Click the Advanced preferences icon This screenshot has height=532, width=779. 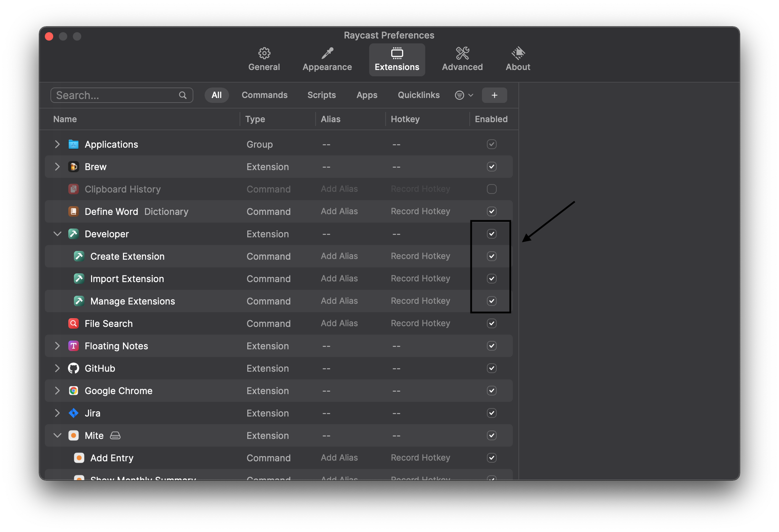pyautogui.click(x=462, y=53)
